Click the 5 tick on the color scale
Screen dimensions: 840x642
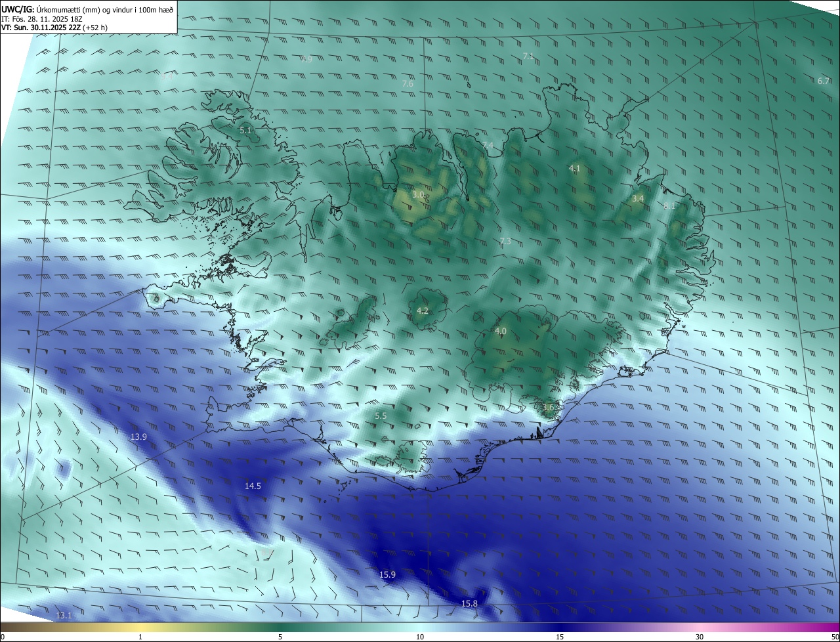point(280,637)
